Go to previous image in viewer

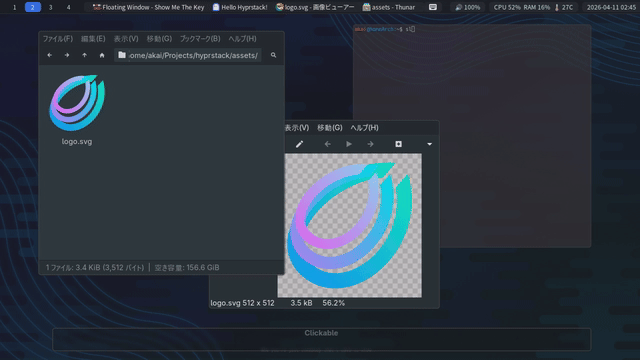[327, 144]
